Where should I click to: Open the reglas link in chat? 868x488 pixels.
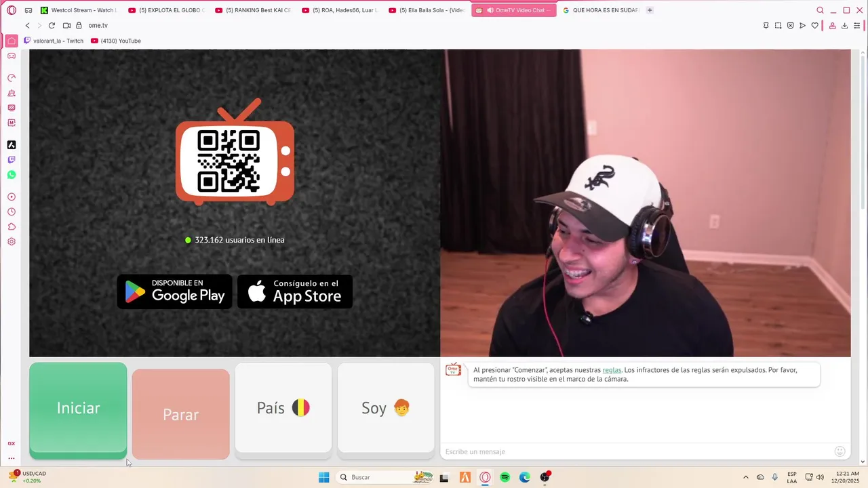(612, 370)
